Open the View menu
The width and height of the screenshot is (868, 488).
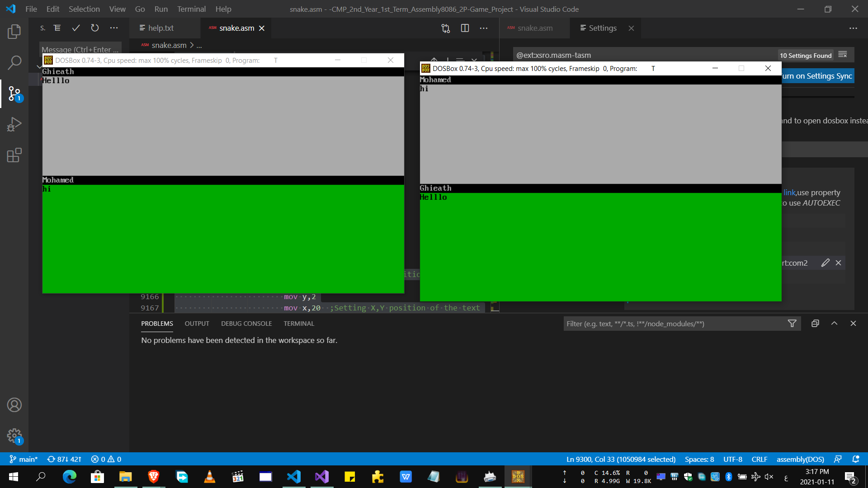point(117,9)
